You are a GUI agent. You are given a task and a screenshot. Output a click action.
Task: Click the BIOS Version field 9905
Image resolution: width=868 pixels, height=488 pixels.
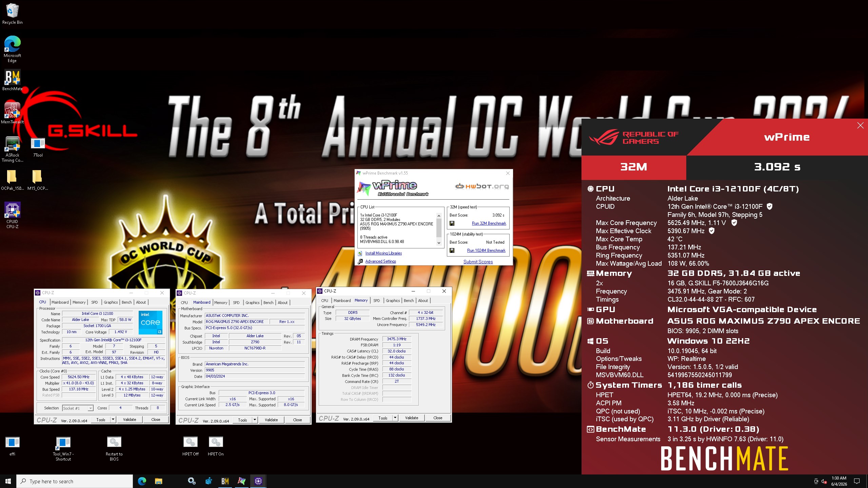coord(255,370)
